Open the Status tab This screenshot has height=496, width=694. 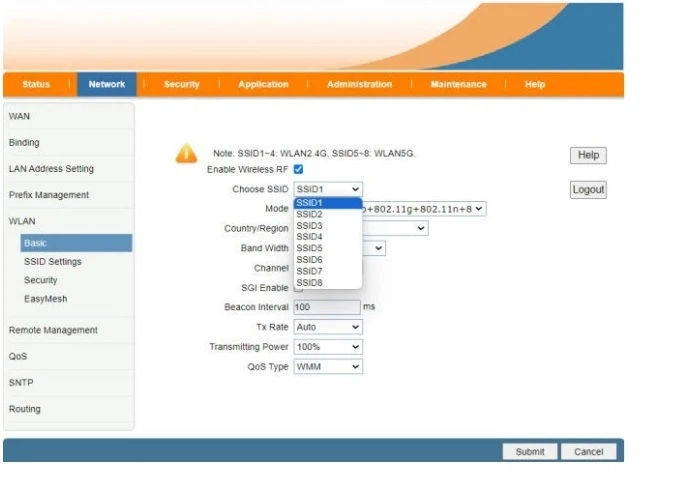tap(36, 85)
